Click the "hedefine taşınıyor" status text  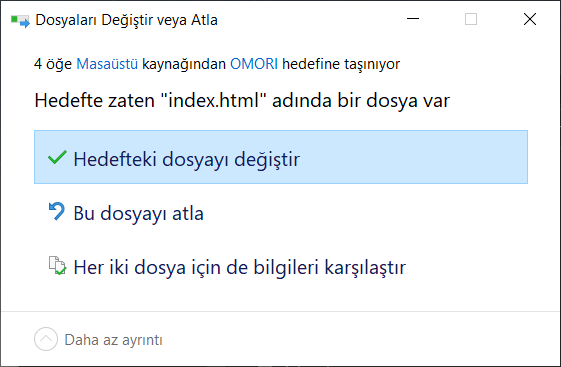341,64
